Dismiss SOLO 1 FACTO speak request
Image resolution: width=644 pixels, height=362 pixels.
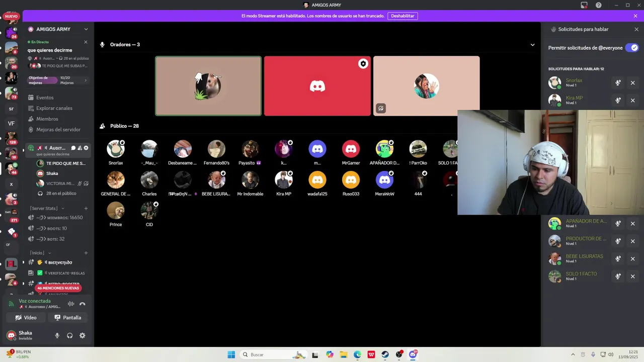[633, 276]
